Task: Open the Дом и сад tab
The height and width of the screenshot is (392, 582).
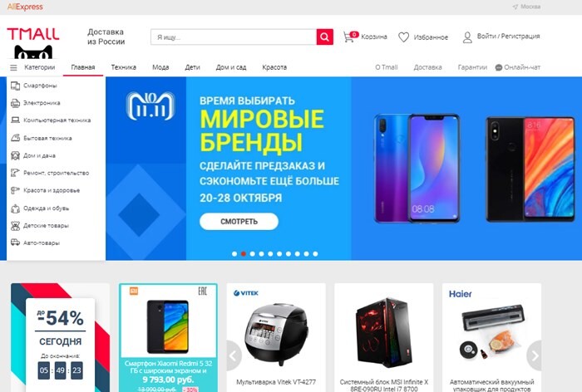Action: (x=231, y=67)
